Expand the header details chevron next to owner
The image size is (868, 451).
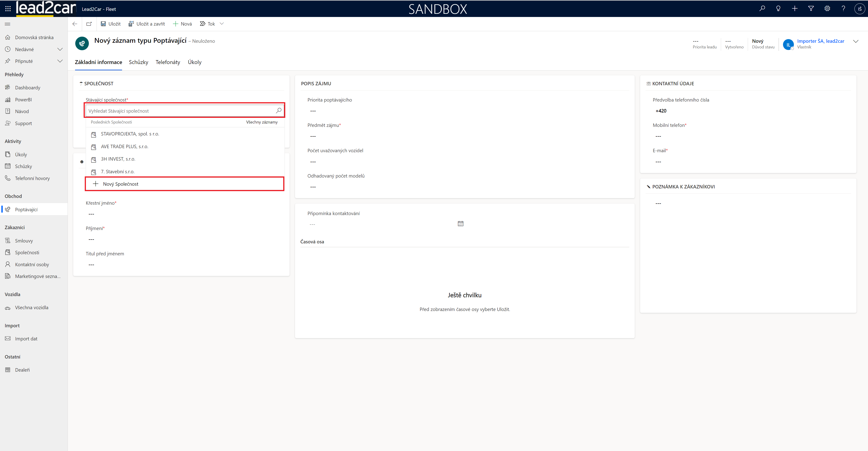coord(856,41)
